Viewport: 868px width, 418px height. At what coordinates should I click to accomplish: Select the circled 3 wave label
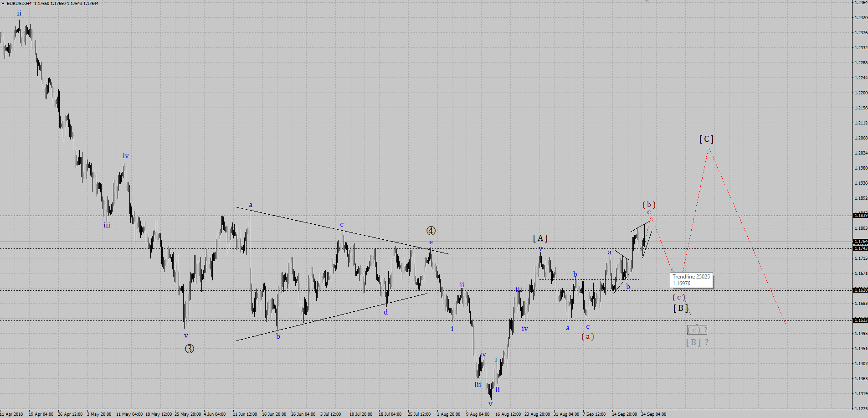(190, 349)
